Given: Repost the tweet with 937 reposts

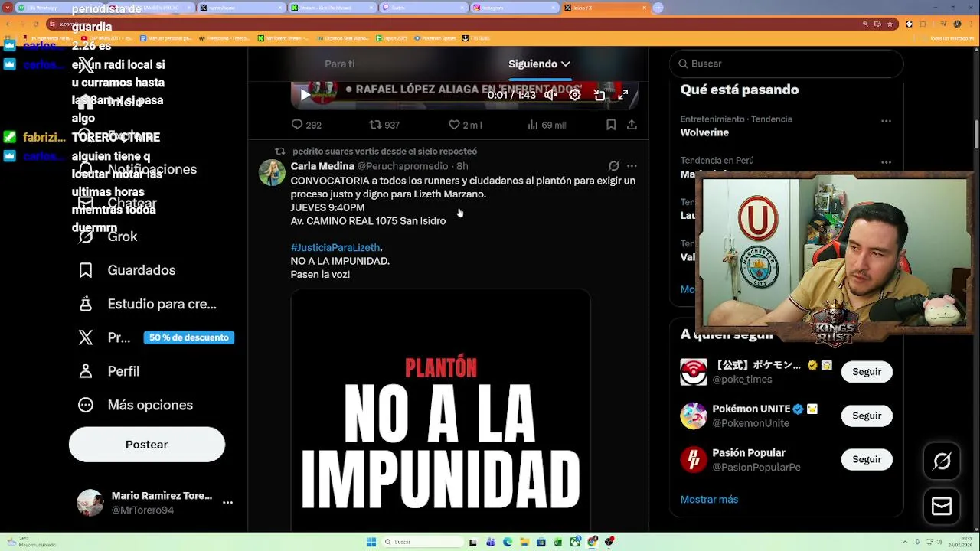Looking at the screenshot, I should point(384,125).
